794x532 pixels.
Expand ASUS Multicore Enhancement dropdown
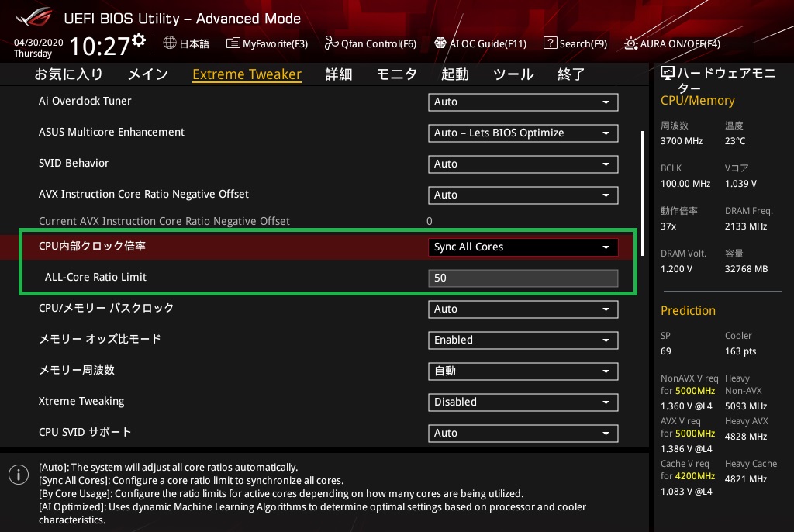pyautogui.click(x=523, y=133)
